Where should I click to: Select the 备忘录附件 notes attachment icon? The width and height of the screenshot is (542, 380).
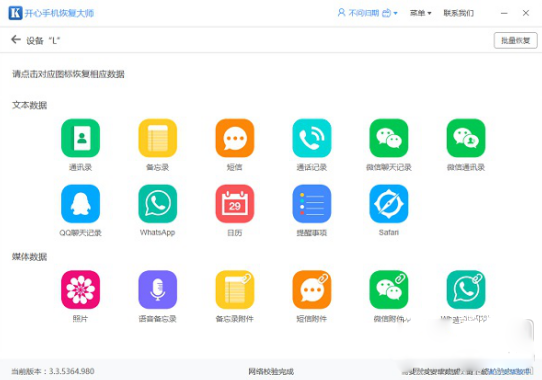[235, 289]
